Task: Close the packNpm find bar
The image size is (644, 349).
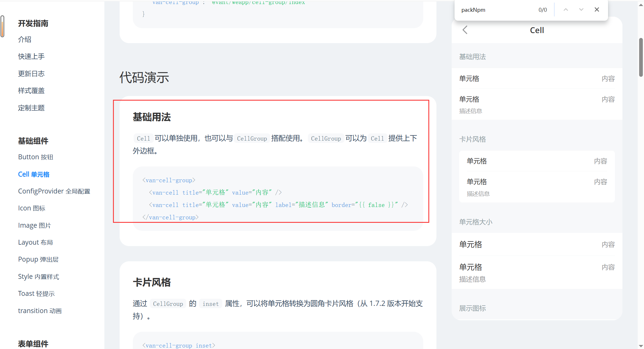Action: (x=597, y=10)
